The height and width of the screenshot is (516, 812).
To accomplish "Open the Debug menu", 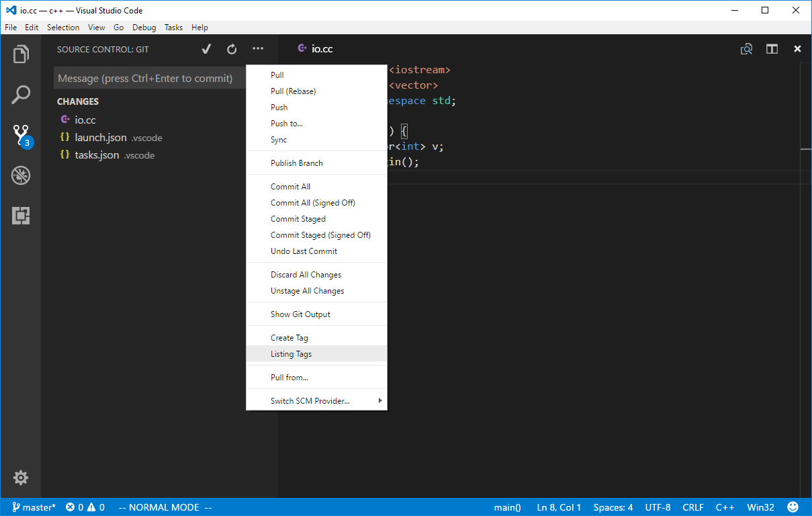I will (x=144, y=28).
